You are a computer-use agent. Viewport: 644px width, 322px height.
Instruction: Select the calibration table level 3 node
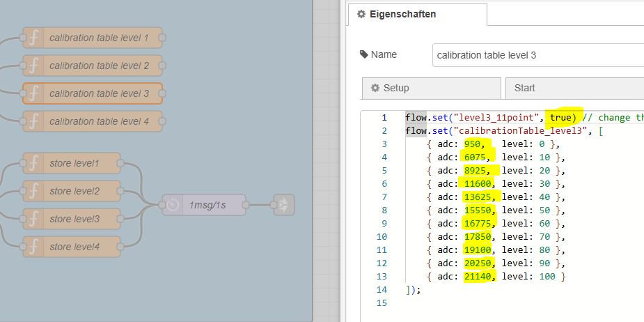[93, 93]
